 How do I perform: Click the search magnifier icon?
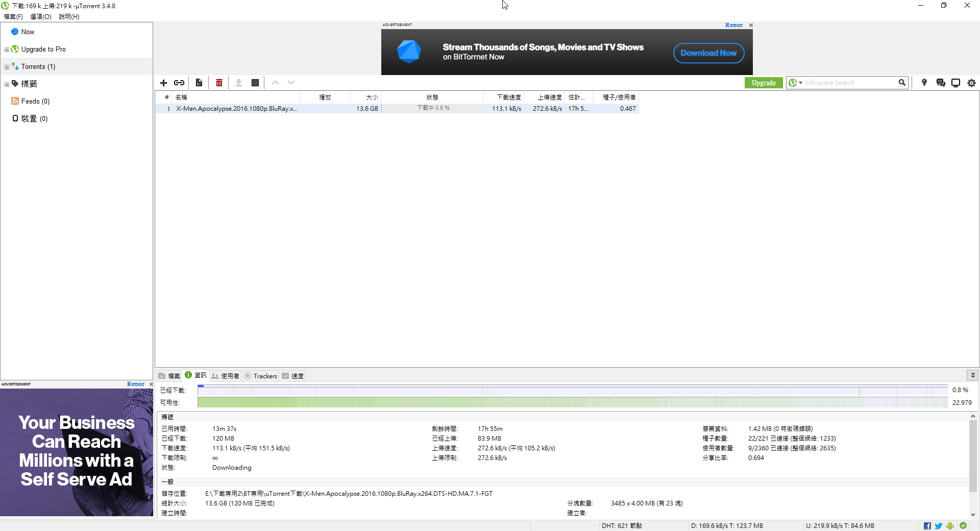902,83
